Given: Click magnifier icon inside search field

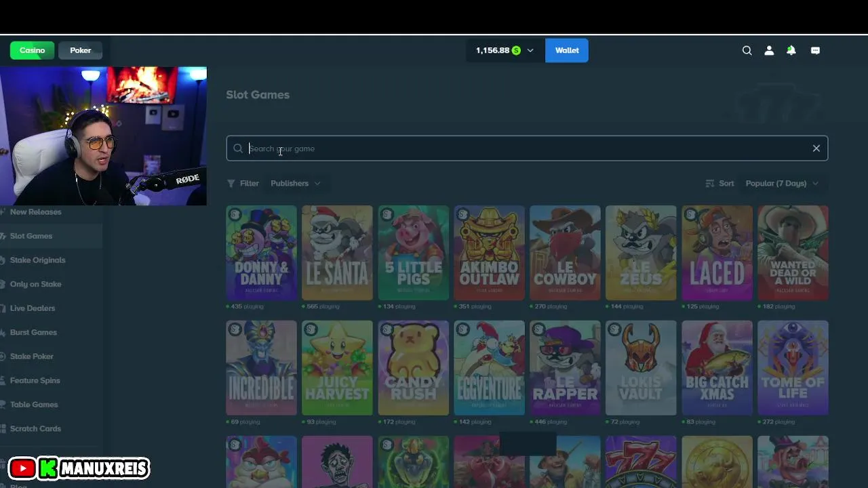Looking at the screenshot, I should 238,148.
